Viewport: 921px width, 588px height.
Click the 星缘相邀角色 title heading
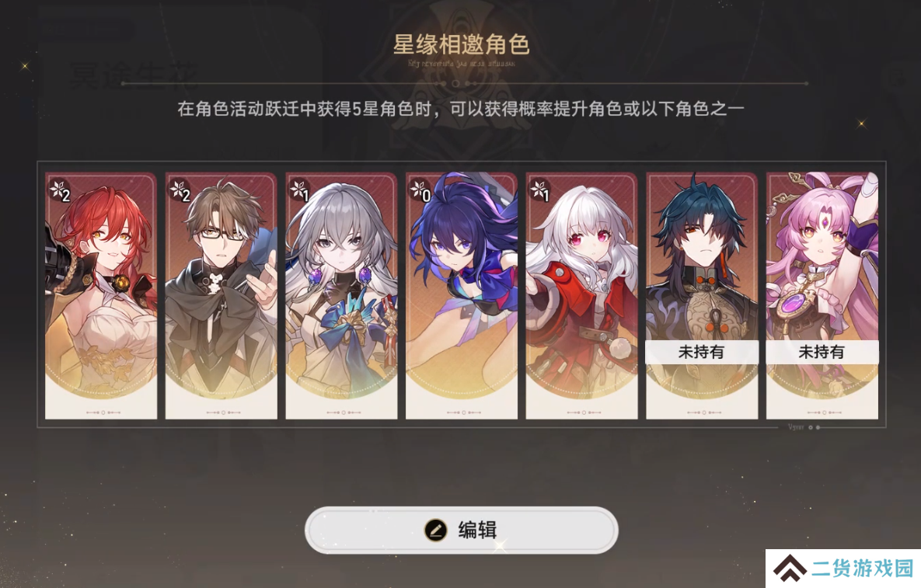click(x=462, y=44)
